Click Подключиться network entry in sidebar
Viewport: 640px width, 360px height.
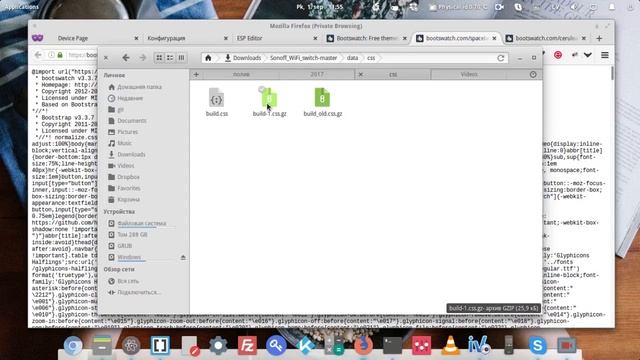pos(134,292)
